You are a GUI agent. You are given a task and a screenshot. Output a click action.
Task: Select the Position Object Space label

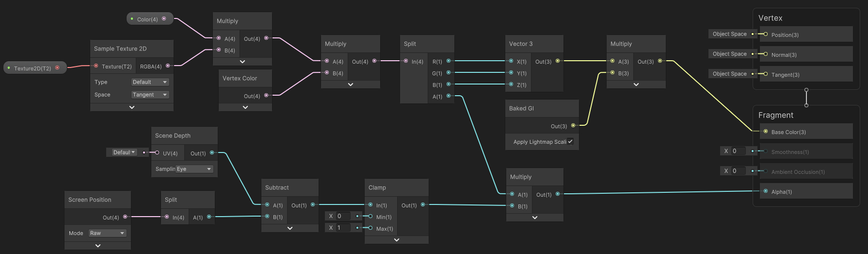point(729,34)
